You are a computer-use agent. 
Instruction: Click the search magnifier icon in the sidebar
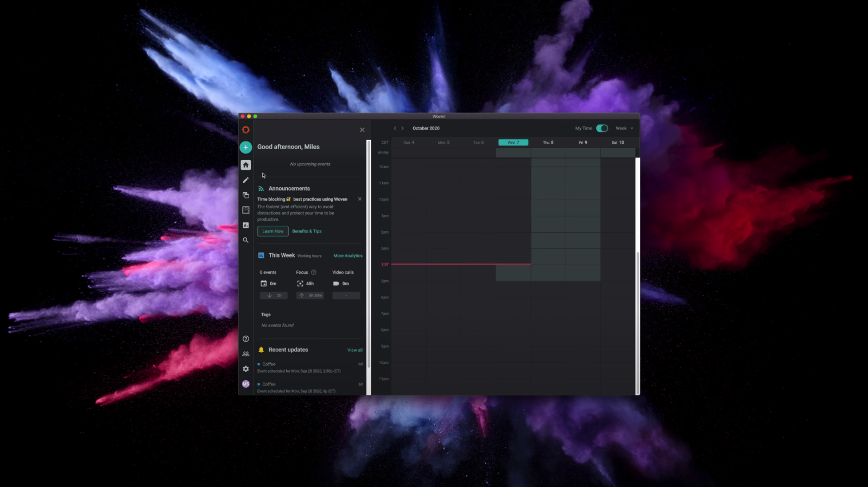click(x=245, y=240)
